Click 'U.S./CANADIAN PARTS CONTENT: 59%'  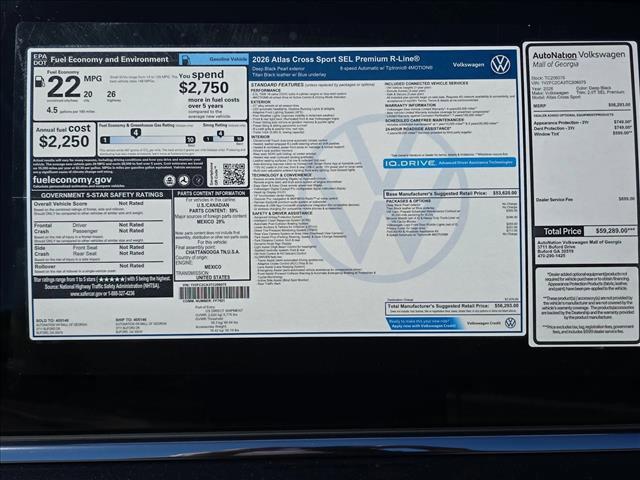213,208
